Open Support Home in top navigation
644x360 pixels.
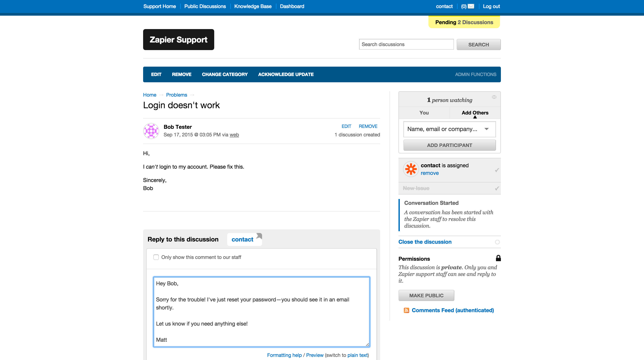[x=159, y=6]
